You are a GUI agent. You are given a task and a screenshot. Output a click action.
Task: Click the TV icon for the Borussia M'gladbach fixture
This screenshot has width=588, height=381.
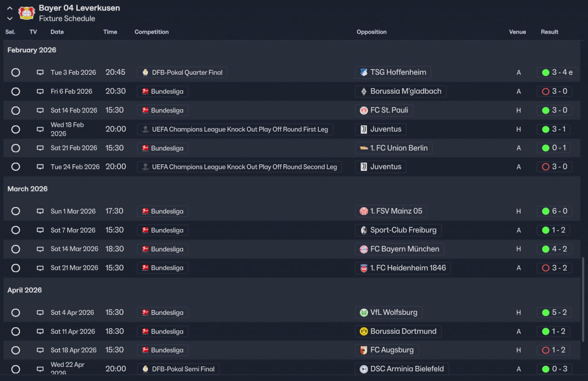(x=40, y=91)
